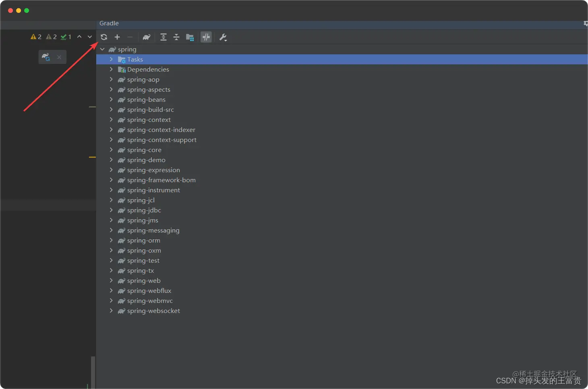Click the weak warning count indicator
Image resolution: width=588 pixels, height=389 pixels.
[x=51, y=37]
